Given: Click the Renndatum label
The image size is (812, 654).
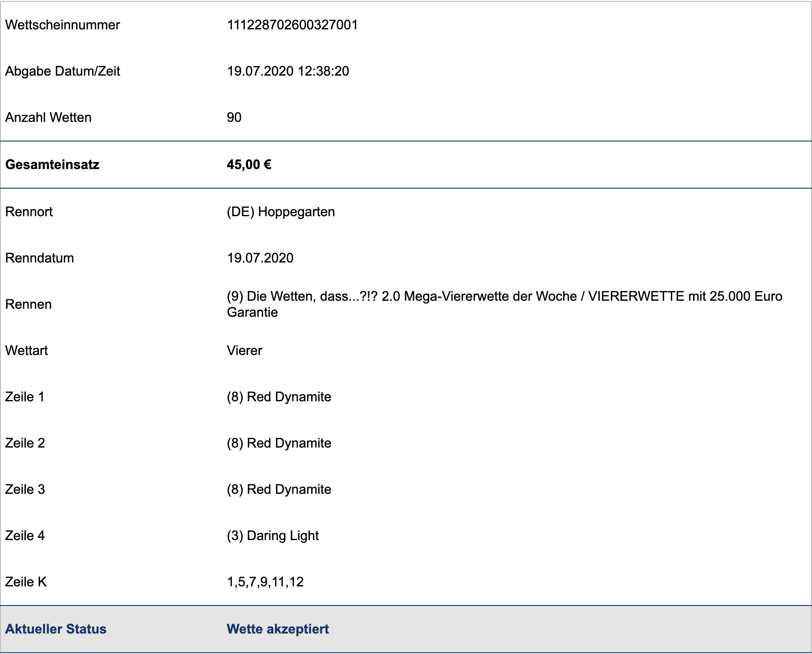Looking at the screenshot, I should (x=40, y=258).
